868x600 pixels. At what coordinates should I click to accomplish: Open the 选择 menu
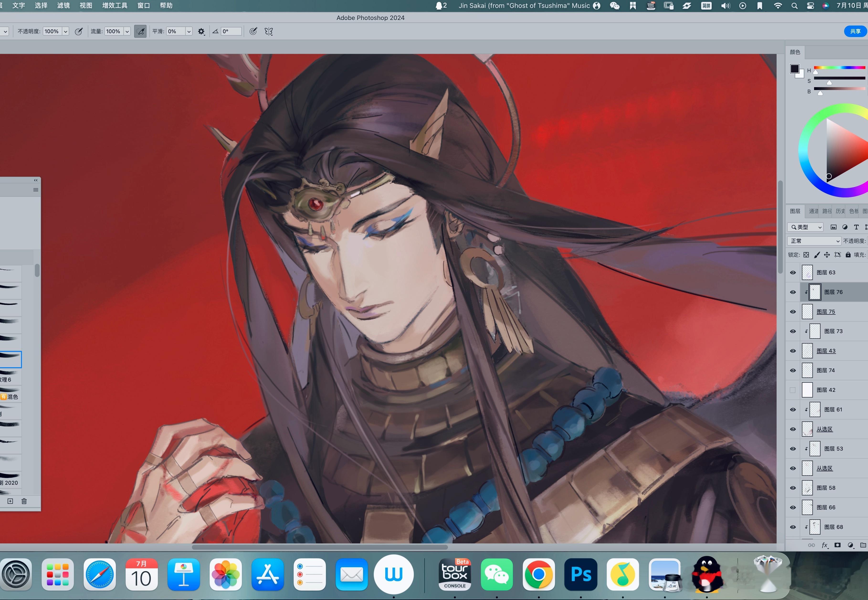pyautogui.click(x=41, y=6)
